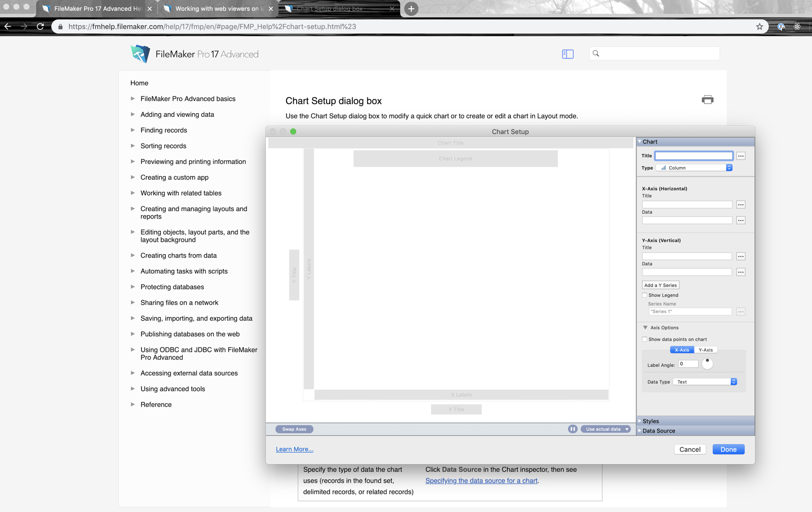The image size is (812, 512).
Task: Open Working with related tables topic
Action: point(181,193)
